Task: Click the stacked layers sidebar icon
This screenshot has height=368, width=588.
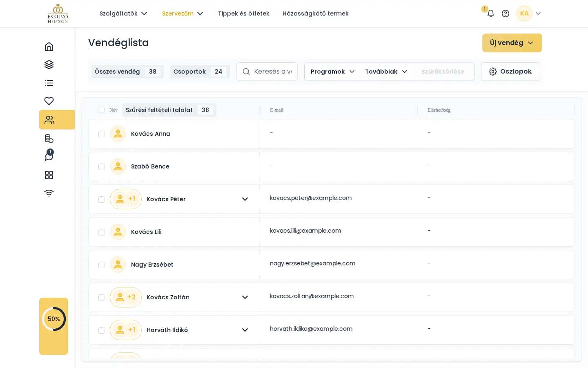Action: point(49,65)
